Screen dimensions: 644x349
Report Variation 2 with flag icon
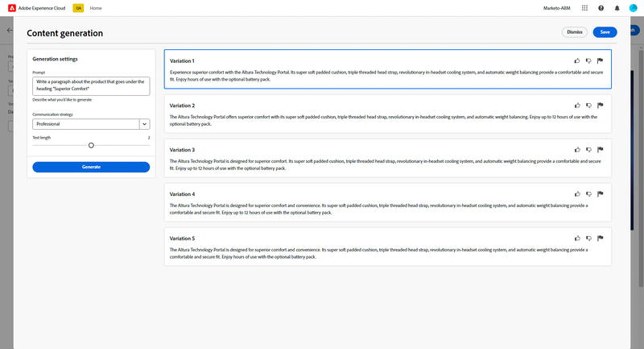[600, 106]
